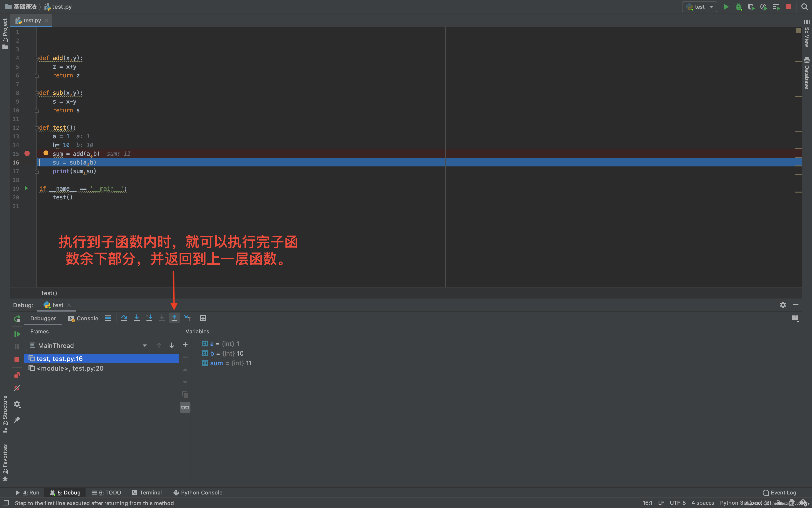Toggle Mute Breakpoints in debug sidebar

(17, 388)
